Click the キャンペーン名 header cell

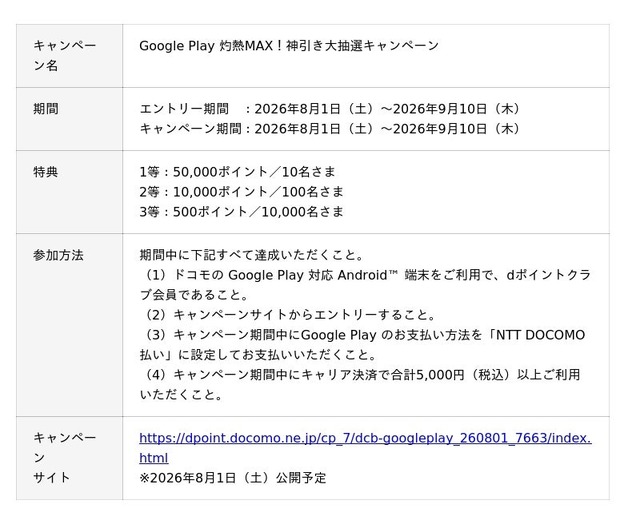pos(69,56)
